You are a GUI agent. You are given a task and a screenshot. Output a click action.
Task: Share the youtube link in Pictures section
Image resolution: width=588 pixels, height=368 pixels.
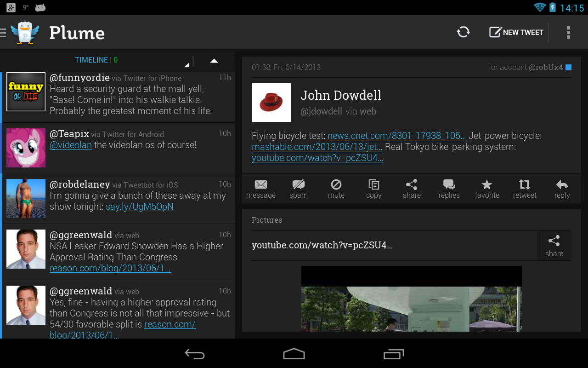point(554,246)
